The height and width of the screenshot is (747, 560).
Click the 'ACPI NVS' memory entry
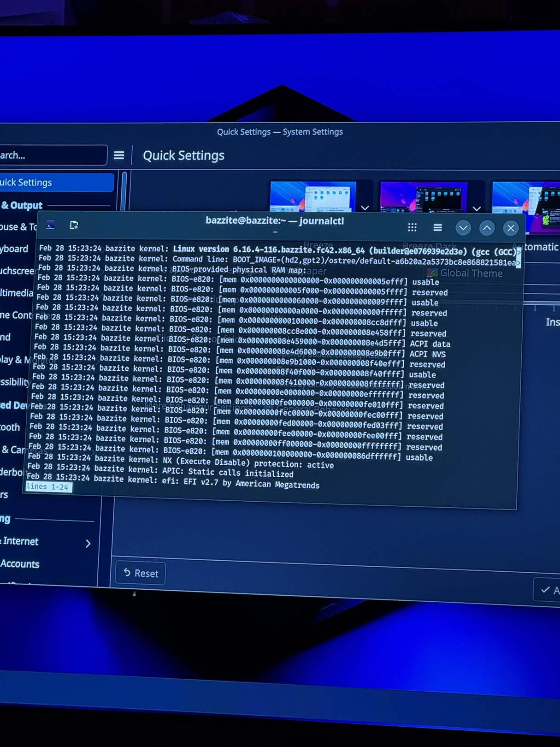[428, 354]
